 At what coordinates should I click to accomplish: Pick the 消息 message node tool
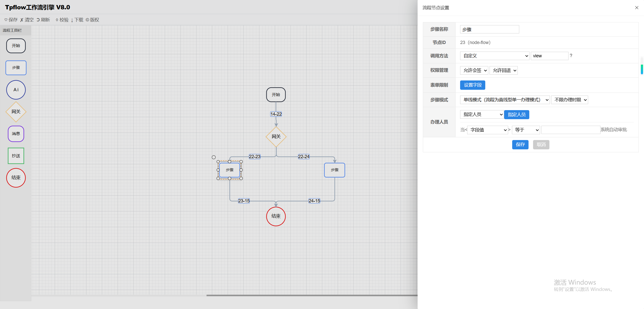[16, 134]
